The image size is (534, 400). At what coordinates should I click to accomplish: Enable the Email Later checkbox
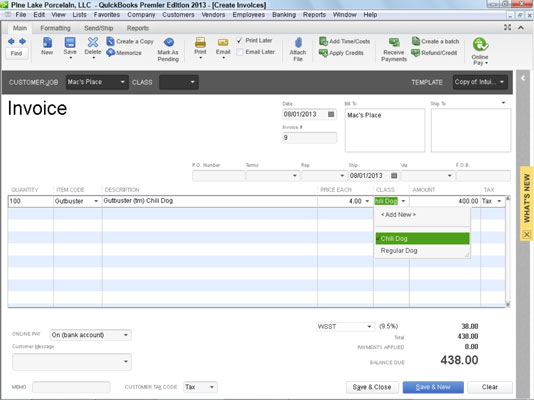click(x=240, y=52)
